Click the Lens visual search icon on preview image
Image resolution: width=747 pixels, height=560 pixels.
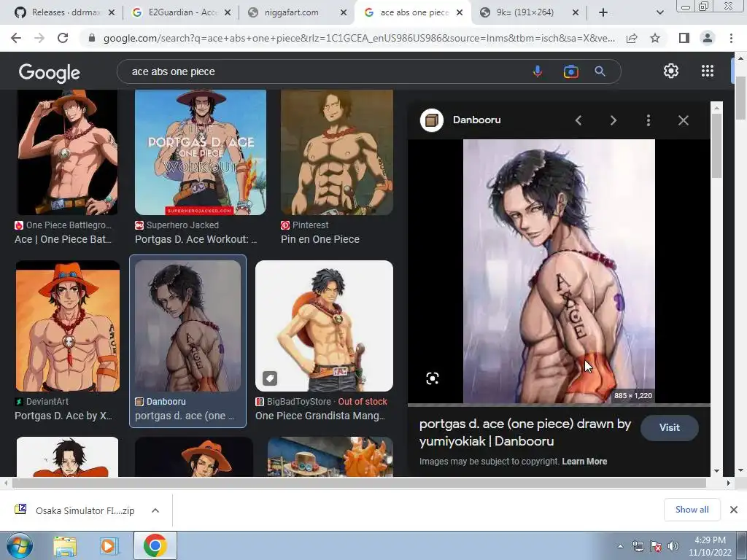432,378
